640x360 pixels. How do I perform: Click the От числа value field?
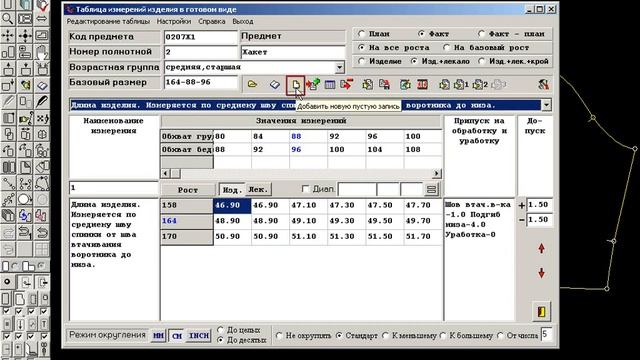[547, 335]
